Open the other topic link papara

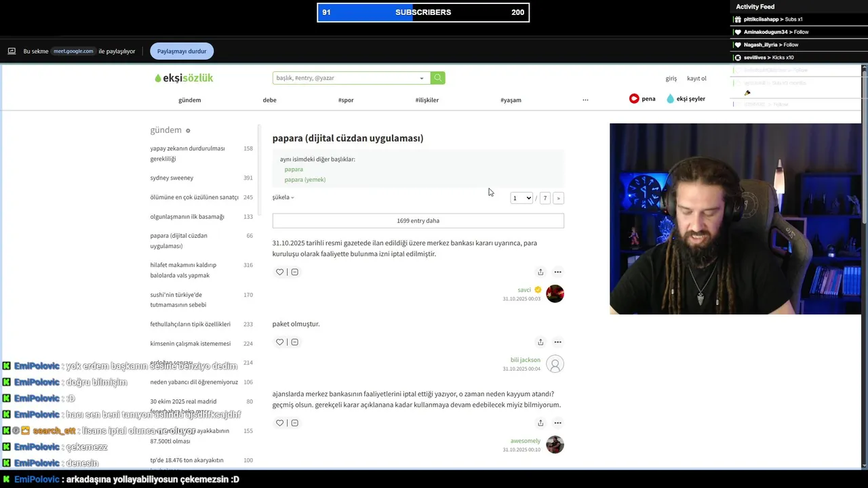294,169
